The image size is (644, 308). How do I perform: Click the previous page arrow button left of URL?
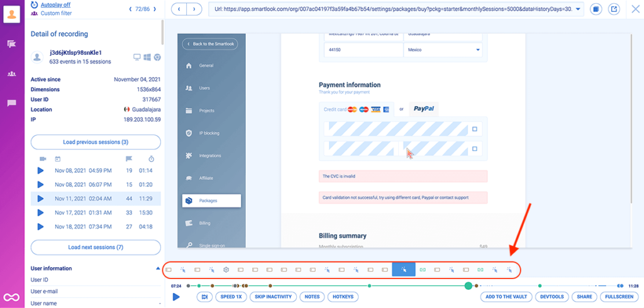[x=179, y=9]
